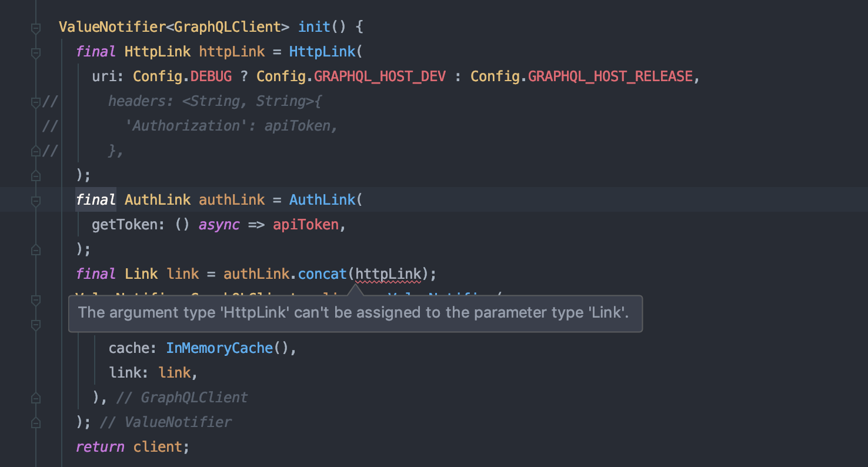Click the InMemoryCache() constructor call
The height and width of the screenshot is (467, 868).
[219, 348]
